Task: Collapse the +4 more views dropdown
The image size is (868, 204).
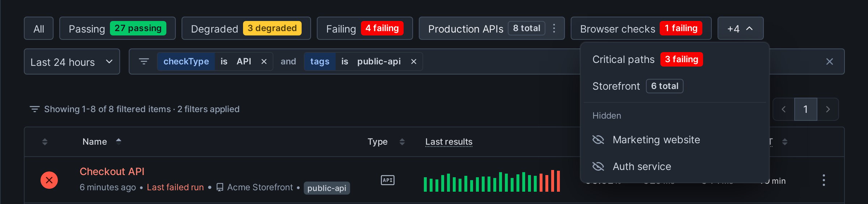Action: (x=740, y=29)
